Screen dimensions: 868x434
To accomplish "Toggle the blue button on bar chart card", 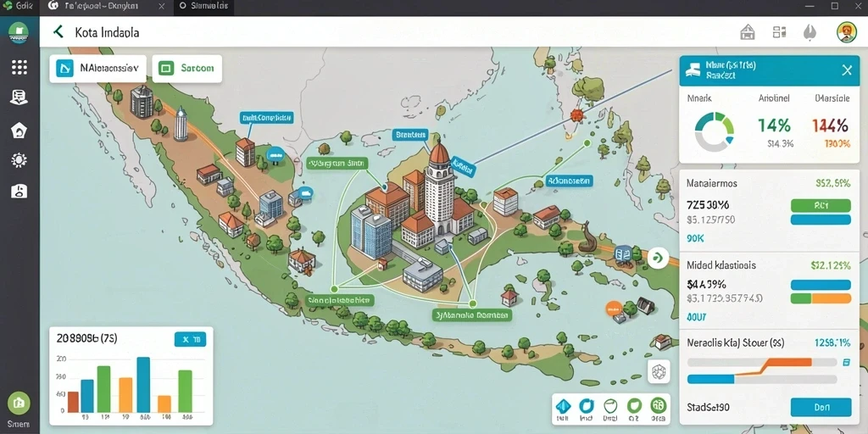I will [x=190, y=339].
